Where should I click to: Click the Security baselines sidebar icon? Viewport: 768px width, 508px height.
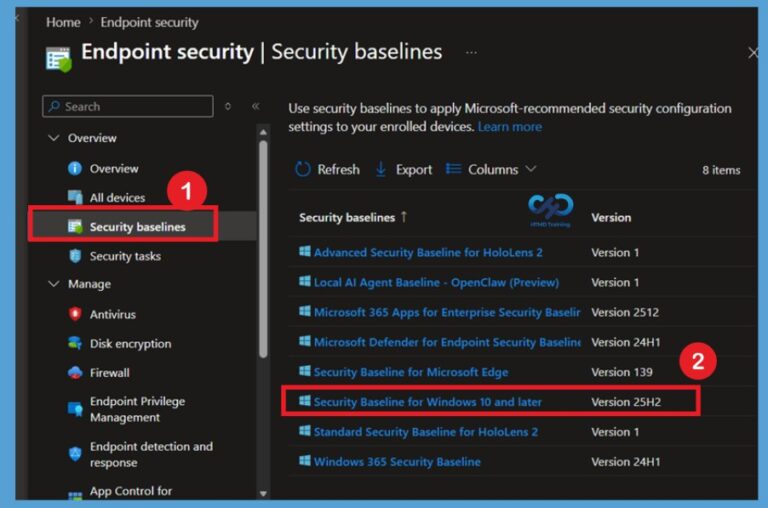point(75,226)
